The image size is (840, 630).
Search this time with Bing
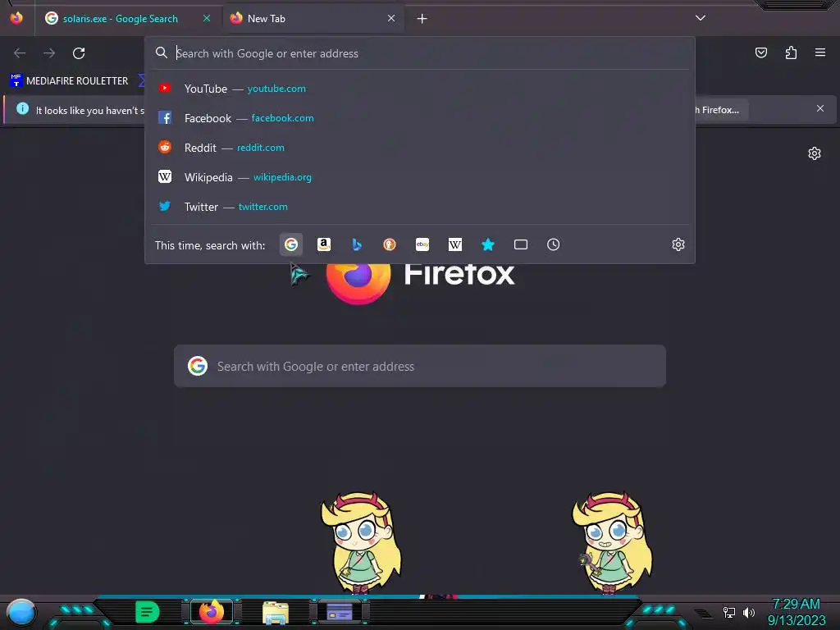(357, 244)
